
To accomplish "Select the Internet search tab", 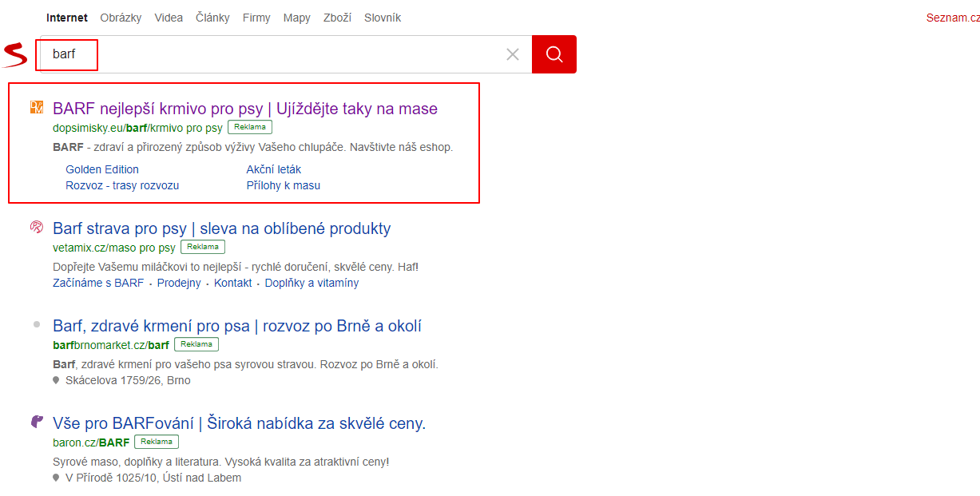I will click(67, 18).
